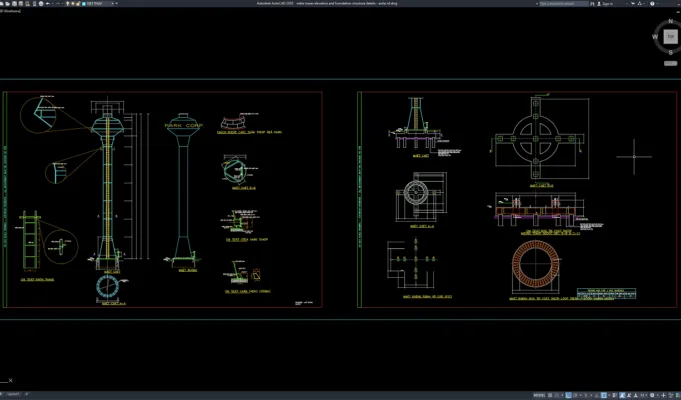Image resolution: width=681 pixels, height=400 pixels.
Task: Open the Autodesk App Store cart icon
Action: 633,3
